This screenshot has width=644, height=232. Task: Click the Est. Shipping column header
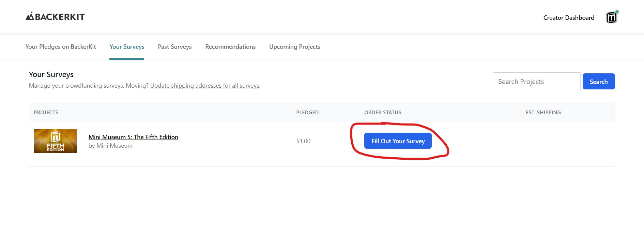point(543,113)
